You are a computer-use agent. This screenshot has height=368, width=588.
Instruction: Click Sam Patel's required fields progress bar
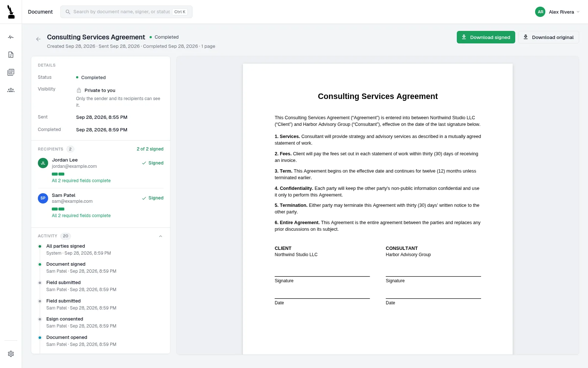[x=58, y=209]
